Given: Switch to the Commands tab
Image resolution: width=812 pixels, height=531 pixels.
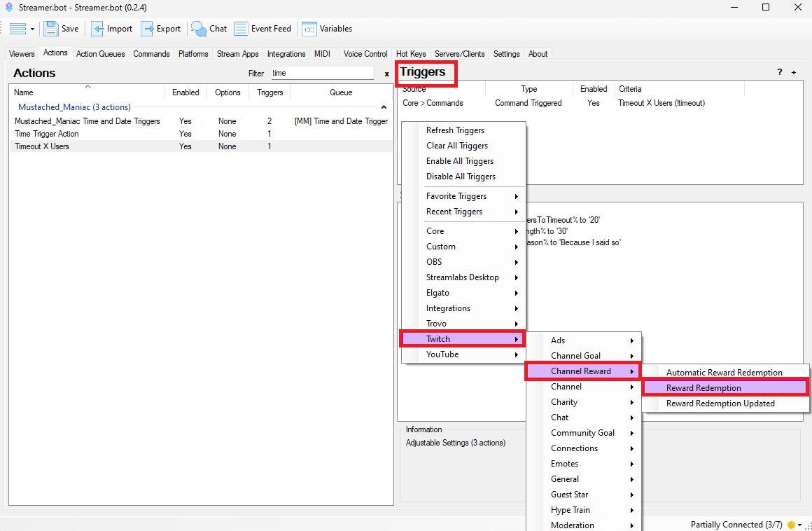Looking at the screenshot, I should (151, 54).
